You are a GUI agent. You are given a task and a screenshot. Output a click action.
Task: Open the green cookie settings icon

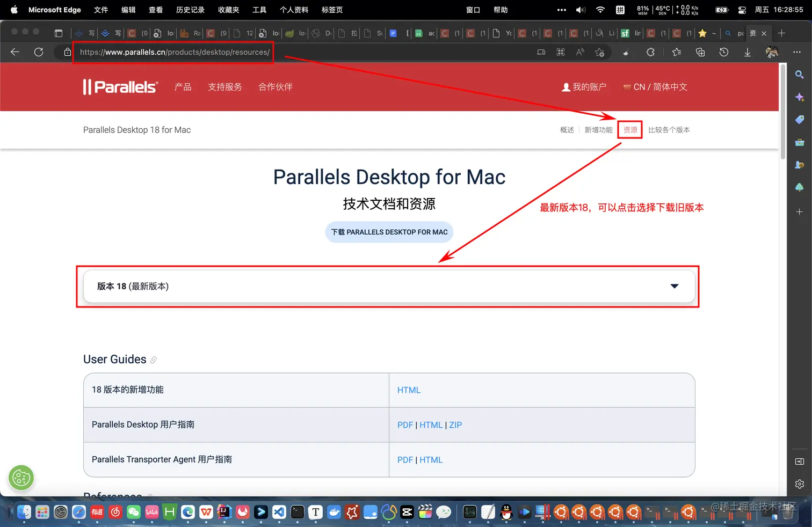coord(21,478)
